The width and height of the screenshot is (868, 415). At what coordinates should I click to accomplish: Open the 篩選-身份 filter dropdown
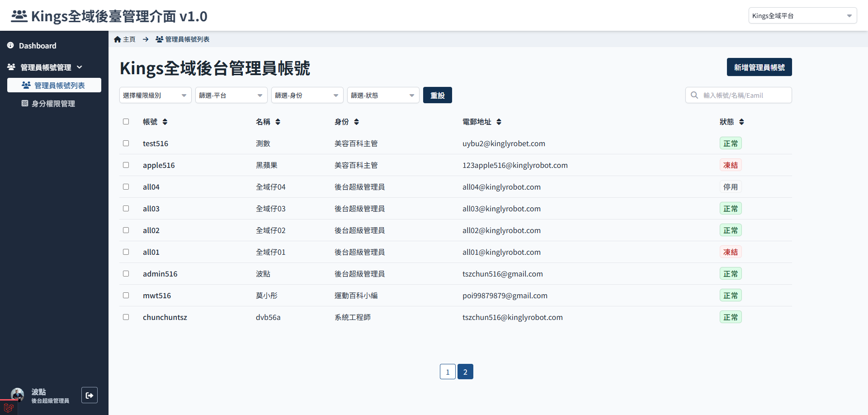tap(307, 95)
